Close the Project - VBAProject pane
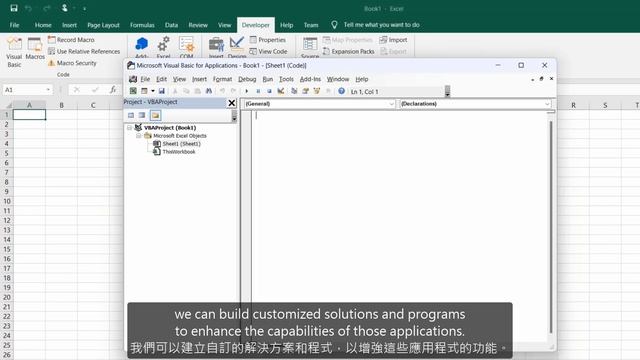640x360 pixels. [231, 103]
